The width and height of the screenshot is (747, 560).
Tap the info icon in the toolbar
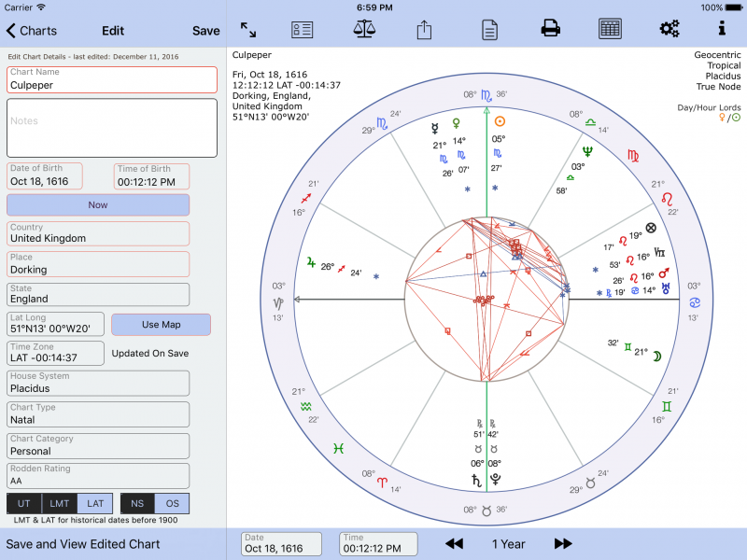coord(722,29)
